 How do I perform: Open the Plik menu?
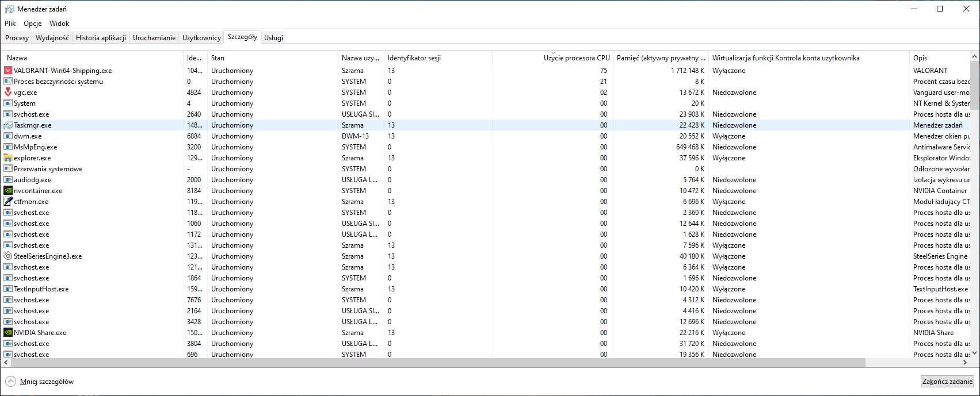point(10,24)
